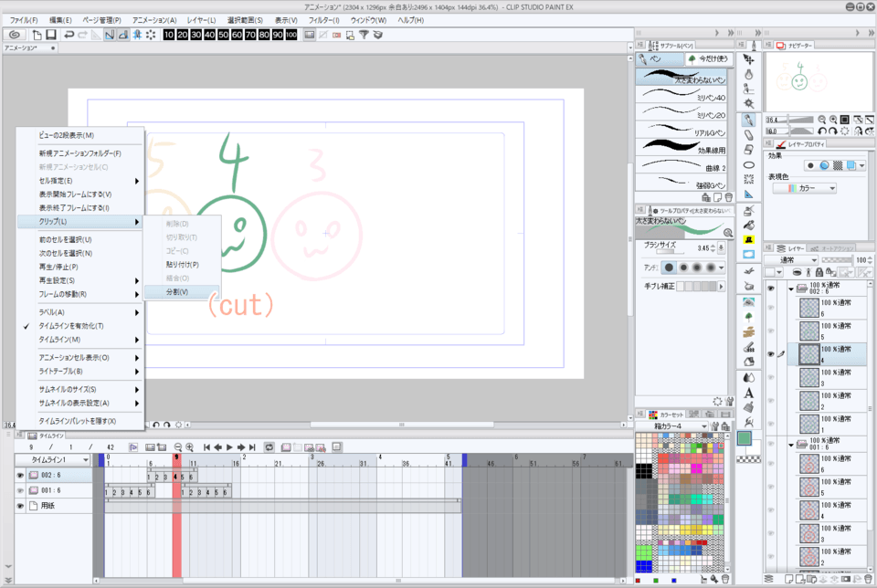Click the Undo arrow in command bar

[x=69, y=35]
